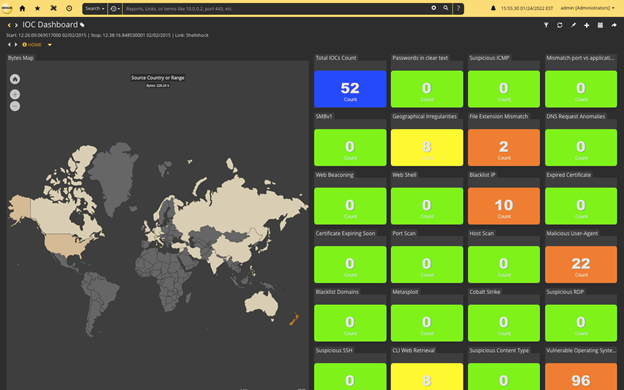
Task: Open the search history clock dropdown
Action: pyautogui.click(x=115, y=8)
